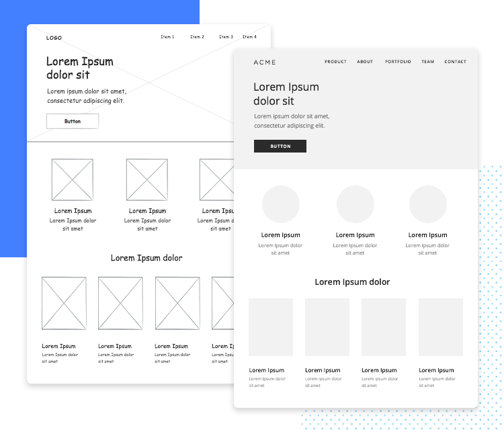The width and height of the screenshot is (504, 430).
Task: Select the second crossed image box in the sketch's top row
Action: tap(147, 179)
